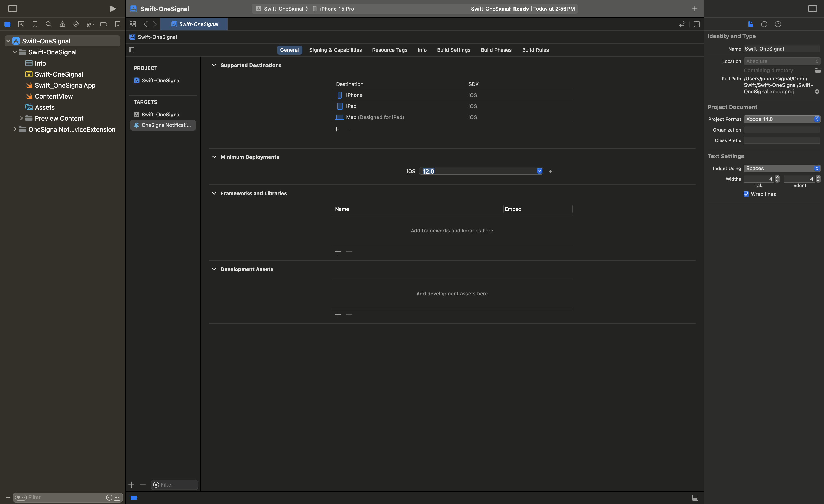This screenshot has width=824, height=504.
Task: Toggle the inspector panel at top right
Action: pos(812,9)
